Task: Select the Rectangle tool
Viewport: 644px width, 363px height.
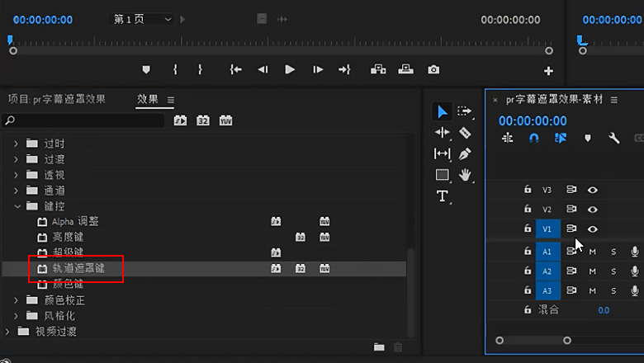Action: (442, 175)
